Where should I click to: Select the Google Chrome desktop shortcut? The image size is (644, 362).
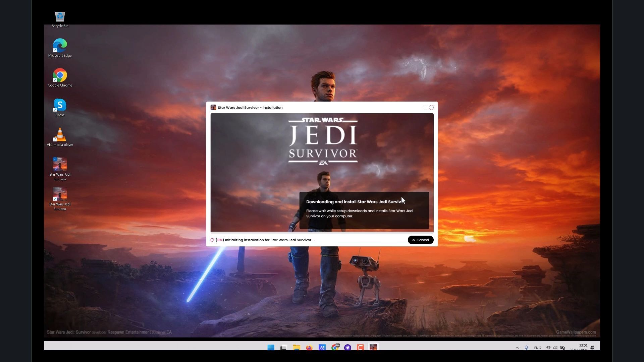[60, 78]
